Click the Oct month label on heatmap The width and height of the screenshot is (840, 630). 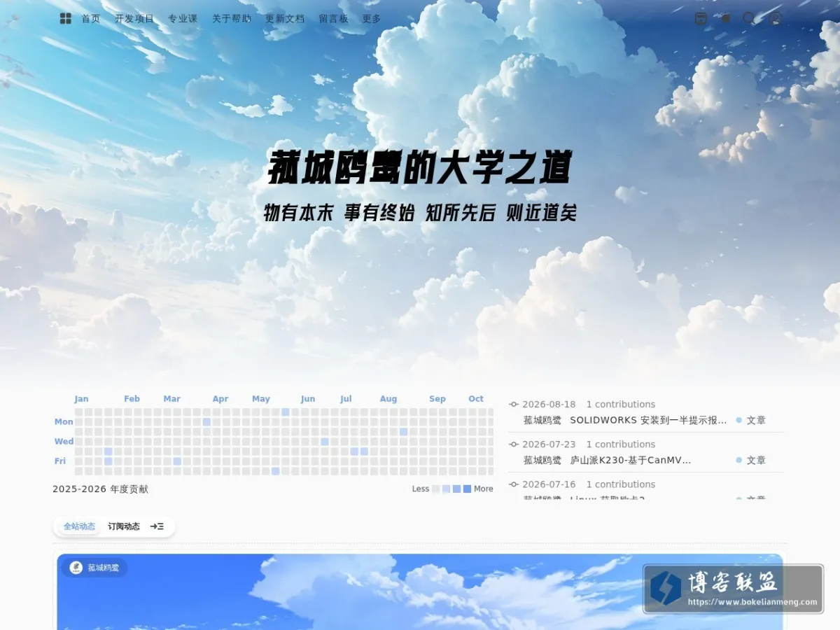click(476, 399)
